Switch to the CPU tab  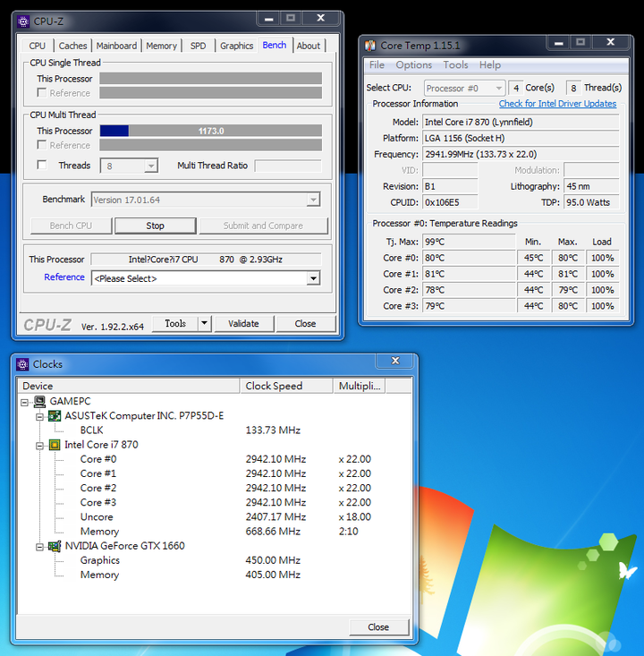38,46
